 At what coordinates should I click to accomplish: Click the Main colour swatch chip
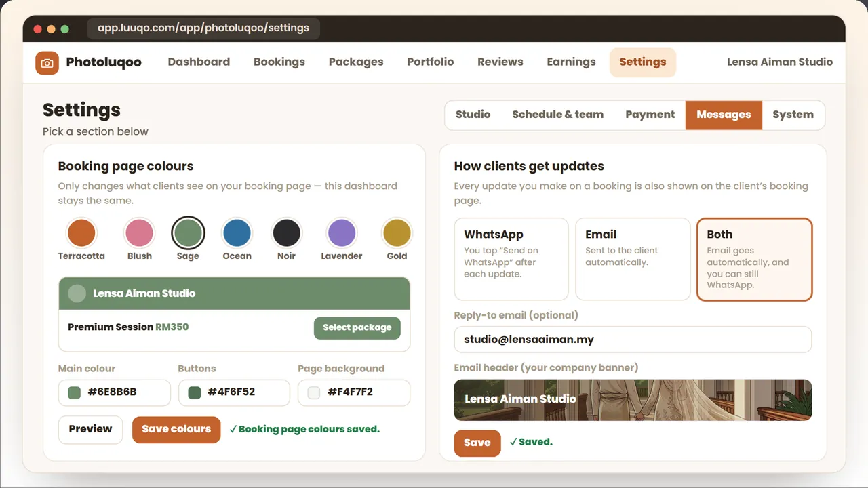pyautogui.click(x=75, y=392)
